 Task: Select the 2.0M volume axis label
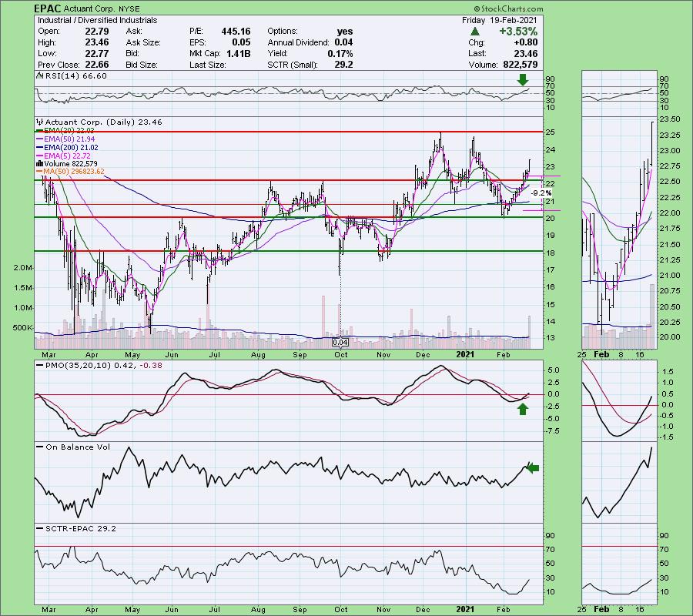[x=22, y=268]
